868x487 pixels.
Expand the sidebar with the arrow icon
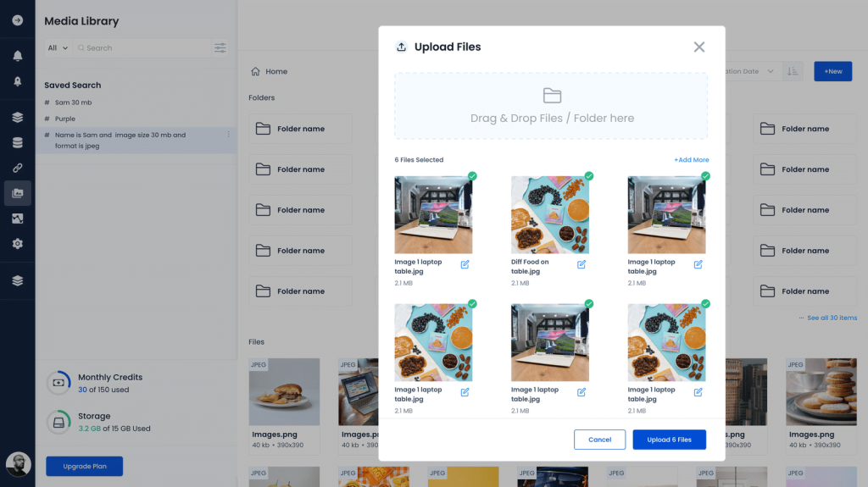pos(18,20)
